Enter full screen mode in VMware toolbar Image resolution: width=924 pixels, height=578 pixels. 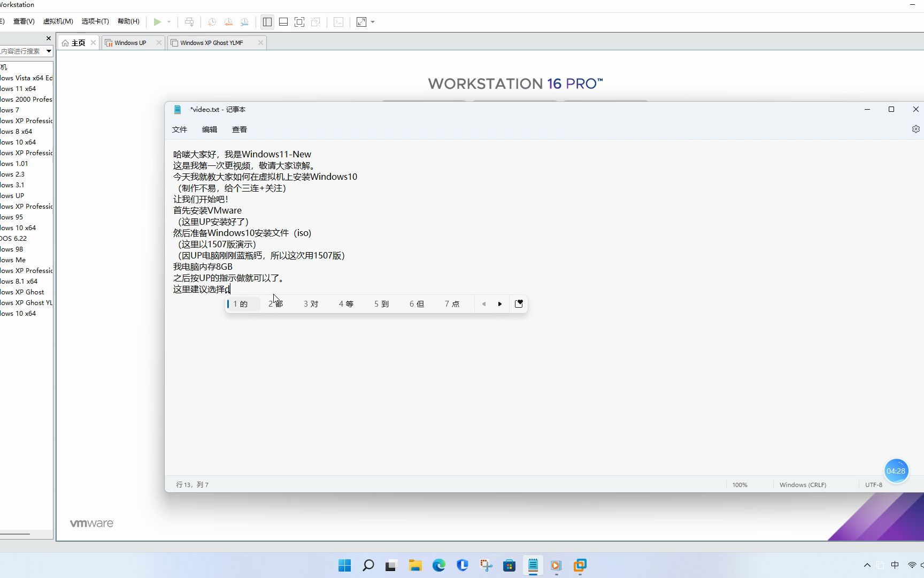299,21
